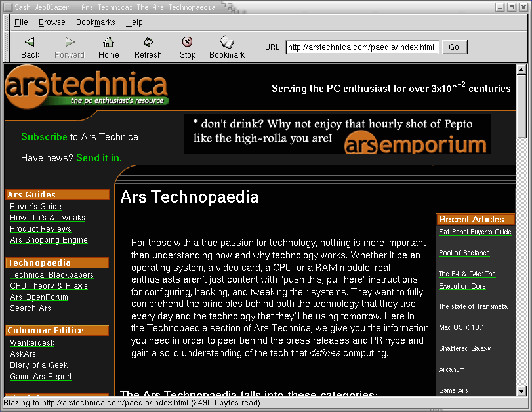Open the Ars Emporium banner ad
The width and height of the screenshot is (532, 412).
(337, 134)
